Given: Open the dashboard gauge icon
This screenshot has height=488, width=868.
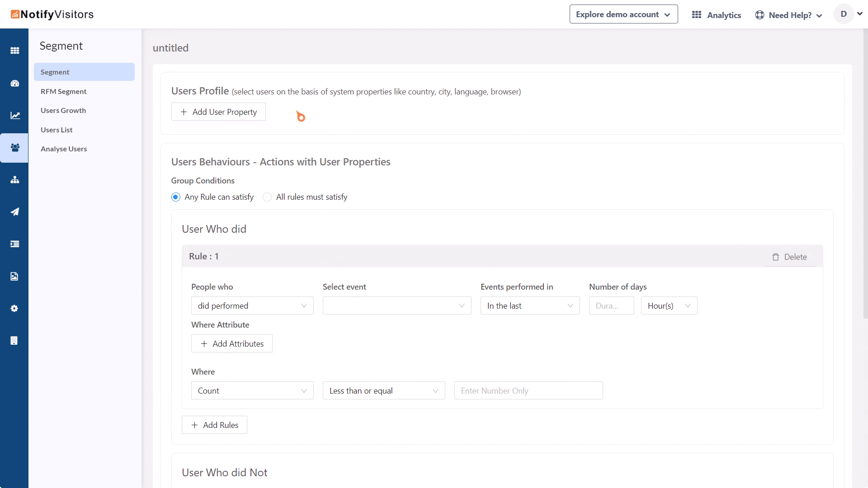Looking at the screenshot, I should coord(14,83).
